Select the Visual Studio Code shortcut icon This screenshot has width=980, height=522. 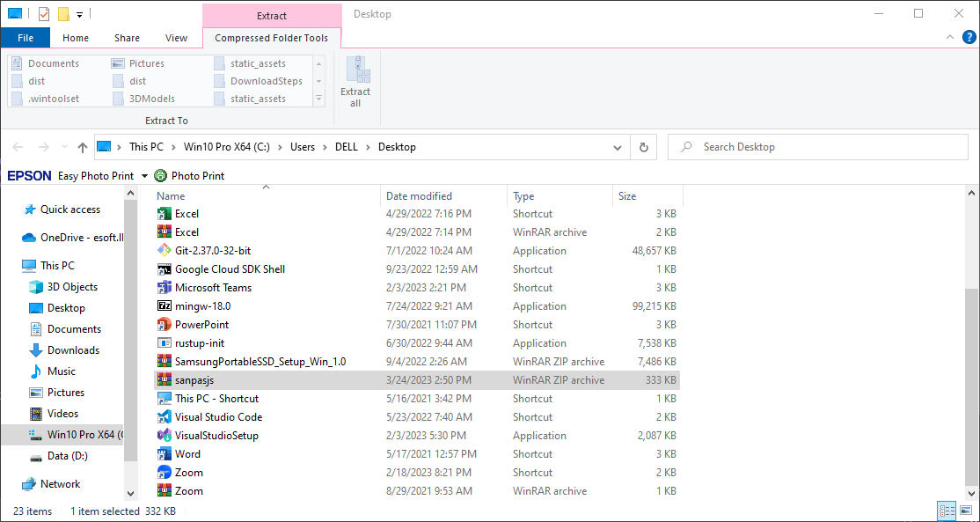tap(164, 417)
